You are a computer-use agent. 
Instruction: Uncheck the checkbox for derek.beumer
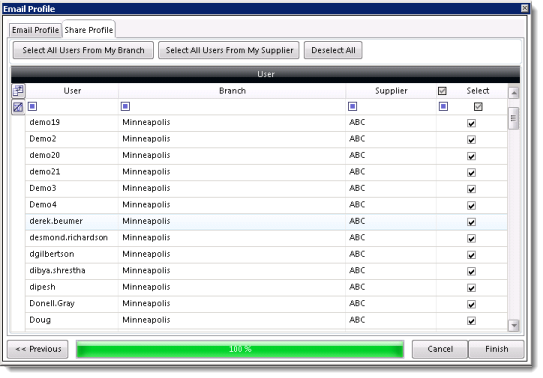pyautogui.click(x=471, y=222)
